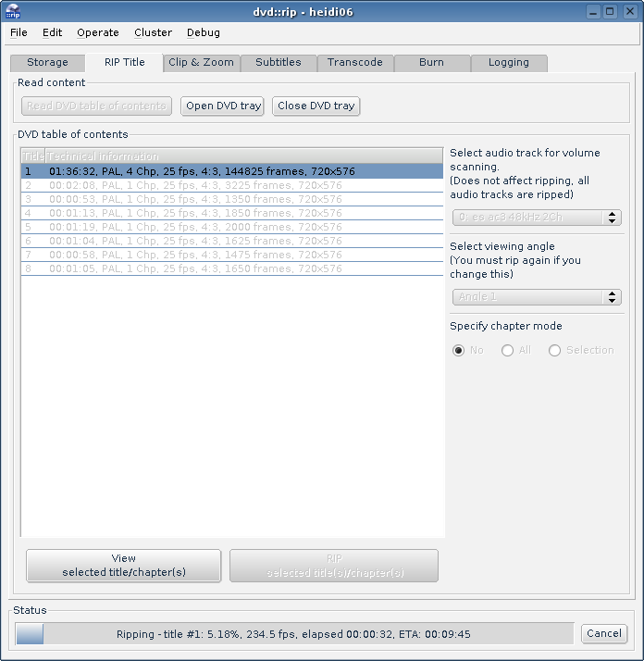The image size is (644, 661).
Task: Open the audio track dropdown '0: es ac3 48kHz 2Ch'
Action: point(537,218)
